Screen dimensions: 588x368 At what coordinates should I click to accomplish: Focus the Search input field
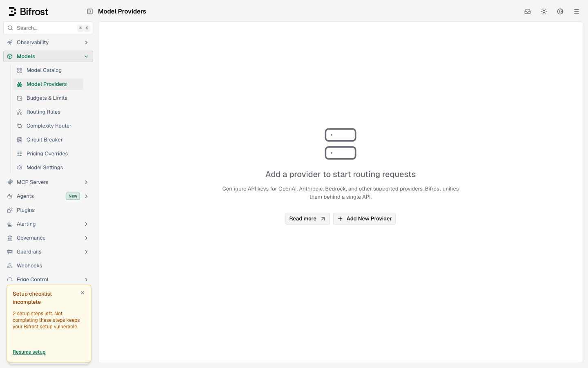[x=48, y=28]
